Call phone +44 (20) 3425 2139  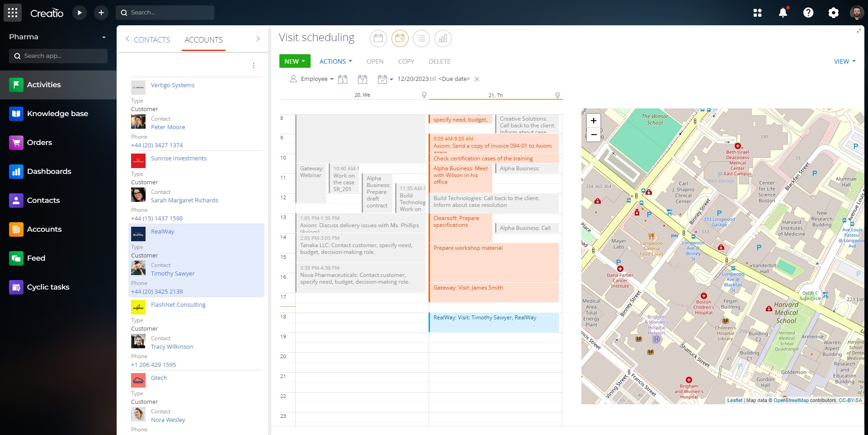(x=157, y=291)
